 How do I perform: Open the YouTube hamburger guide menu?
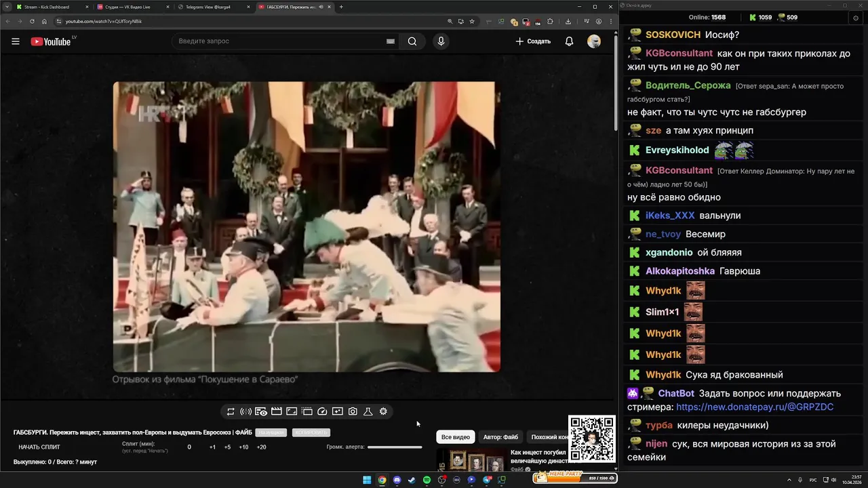point(16,41)
